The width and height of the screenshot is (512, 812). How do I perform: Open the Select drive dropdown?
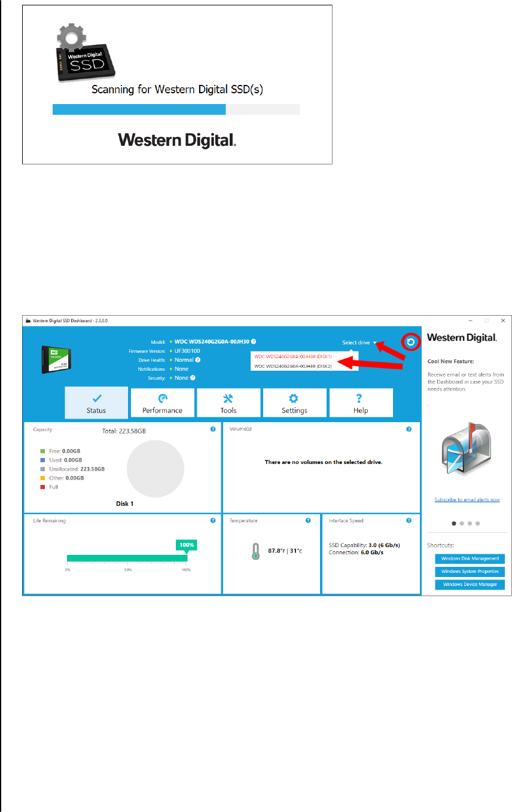tap(359, 343)
